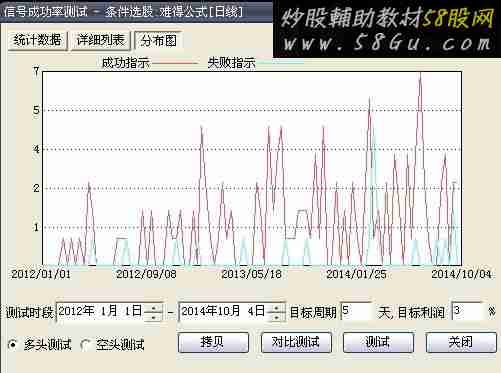Screen dimensions: 501x373
Task: Focus the 目标利润 percent input field
Action: point(467,312)
